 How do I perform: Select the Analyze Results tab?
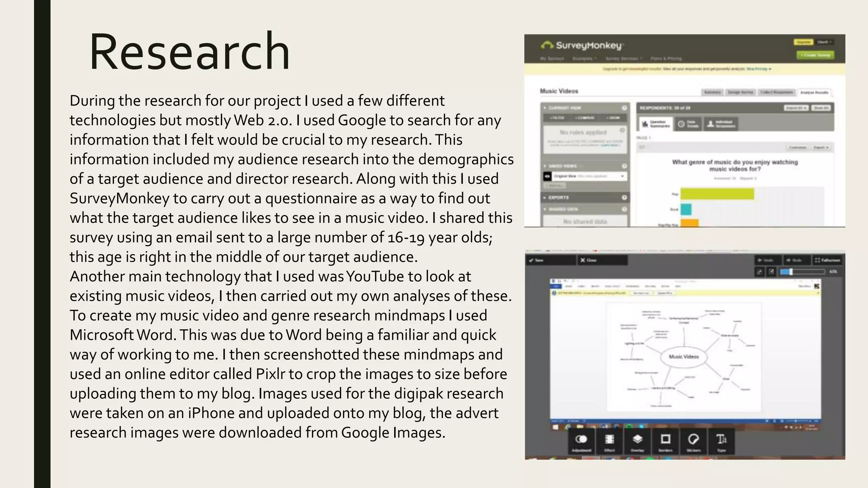[814, 92]
